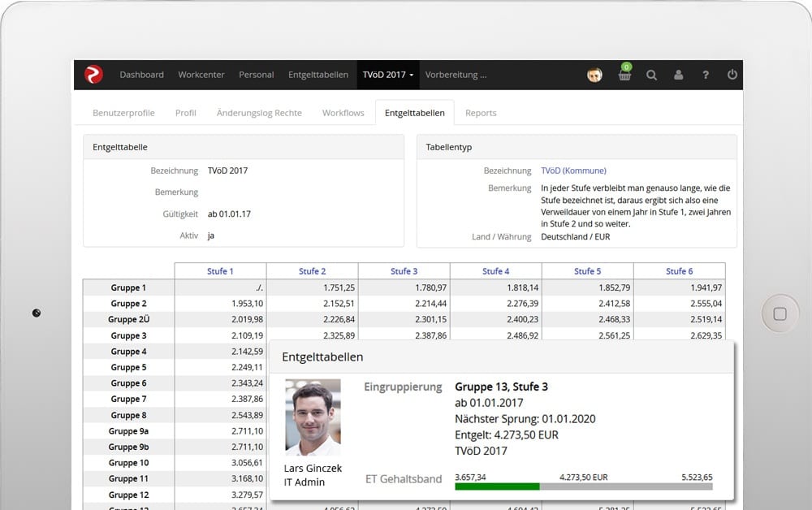Open the shopping basket icon
Image resolution: width=812 pixels, height=510 pixels.
625,73
